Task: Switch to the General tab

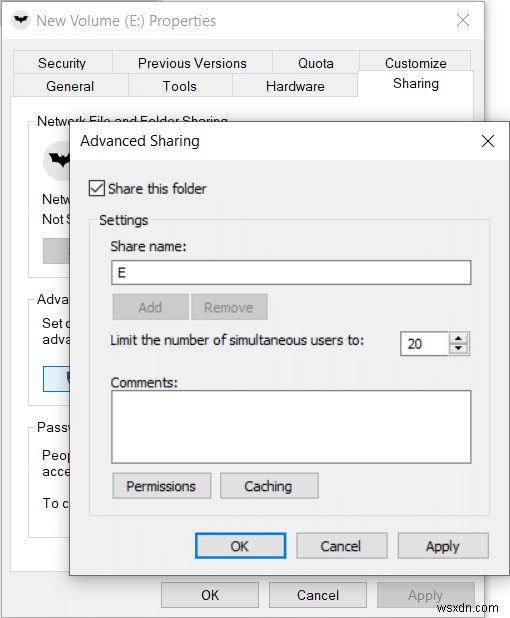Action: (70, 86)
